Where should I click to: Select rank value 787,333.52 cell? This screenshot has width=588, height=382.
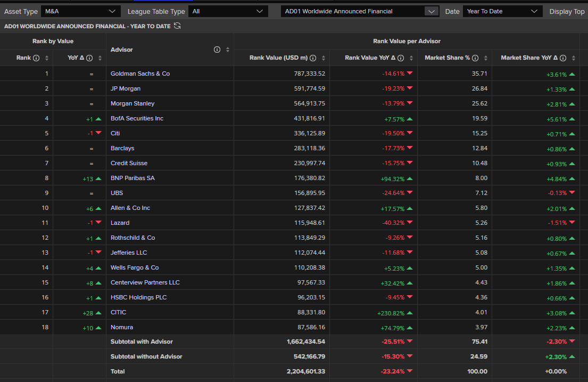[x=309, y=74]
